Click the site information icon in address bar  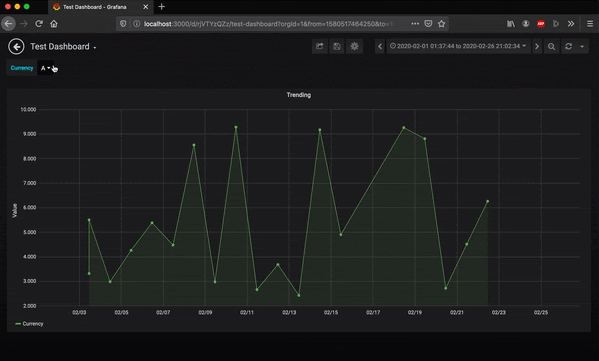[x=136, y=24]
